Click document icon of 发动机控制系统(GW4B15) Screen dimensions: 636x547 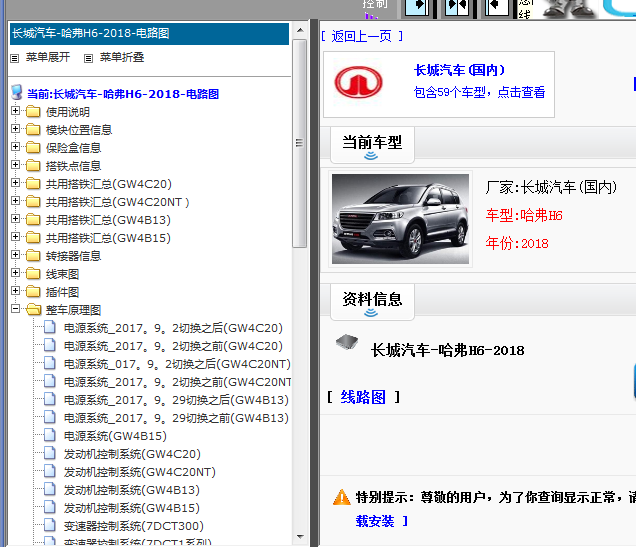(x=49, y=507)
